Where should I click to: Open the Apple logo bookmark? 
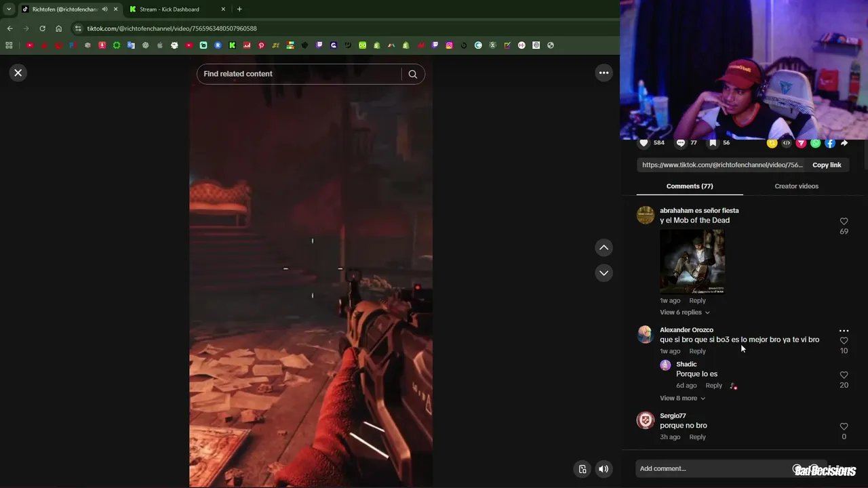(160, 45)
